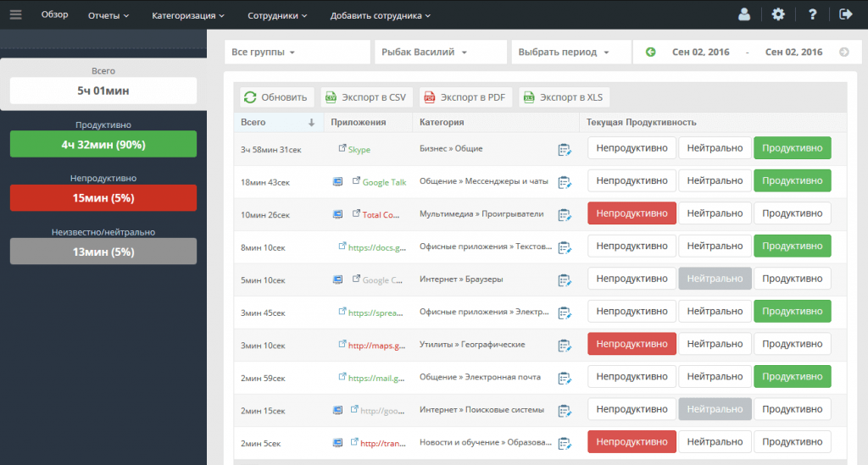Open the Skype application link
This screenshot has height=465, width=868.
point(359,150)
